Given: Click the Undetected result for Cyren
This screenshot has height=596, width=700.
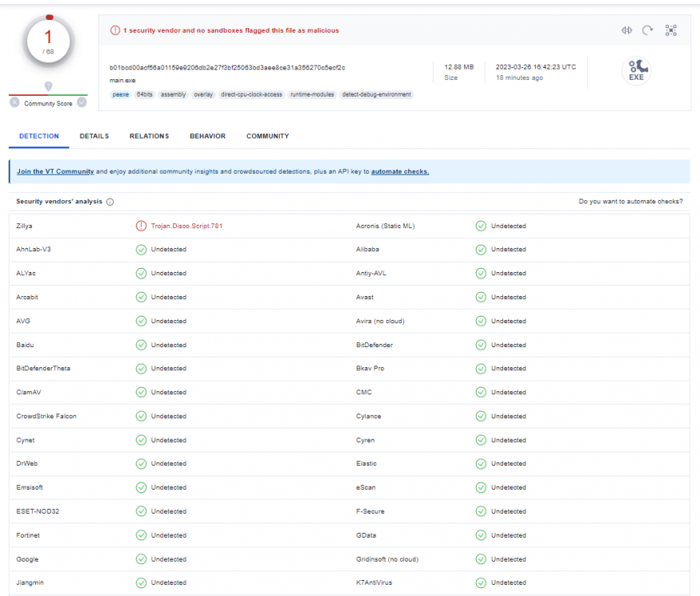Looking at the screenshot, I should coord(509,440).
